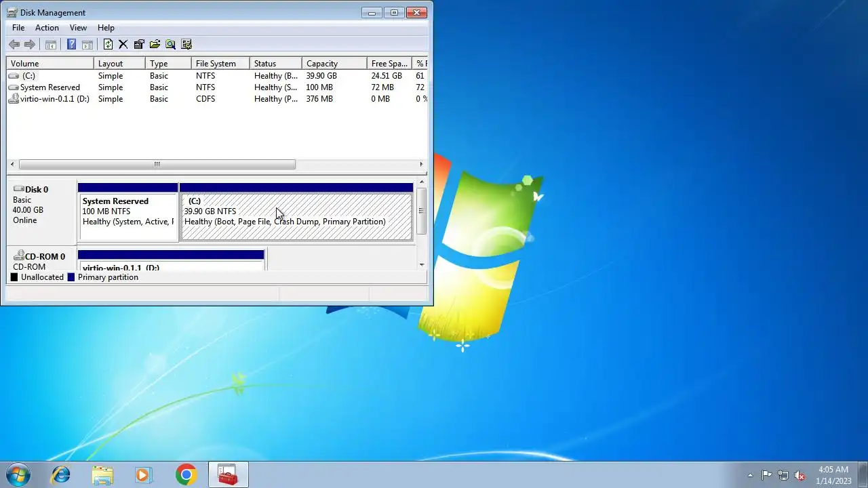This screenshot has width=868, height=488.
Task: Click the 24.51 GB free space cell
Action: point(387,76)
